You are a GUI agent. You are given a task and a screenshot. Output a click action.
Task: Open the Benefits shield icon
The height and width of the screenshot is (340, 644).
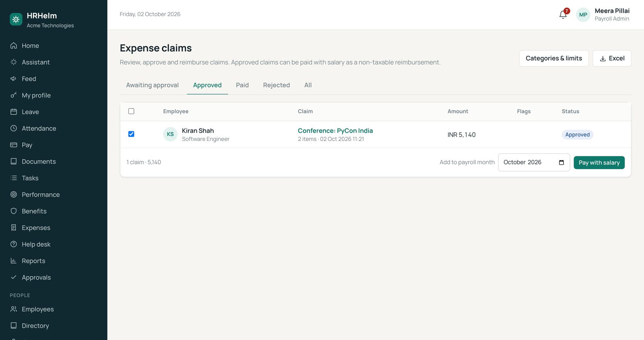[x=14, y=211]
